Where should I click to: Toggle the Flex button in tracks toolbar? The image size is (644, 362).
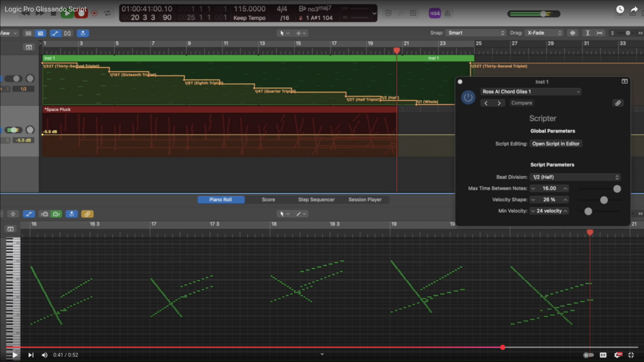(67, 33)
